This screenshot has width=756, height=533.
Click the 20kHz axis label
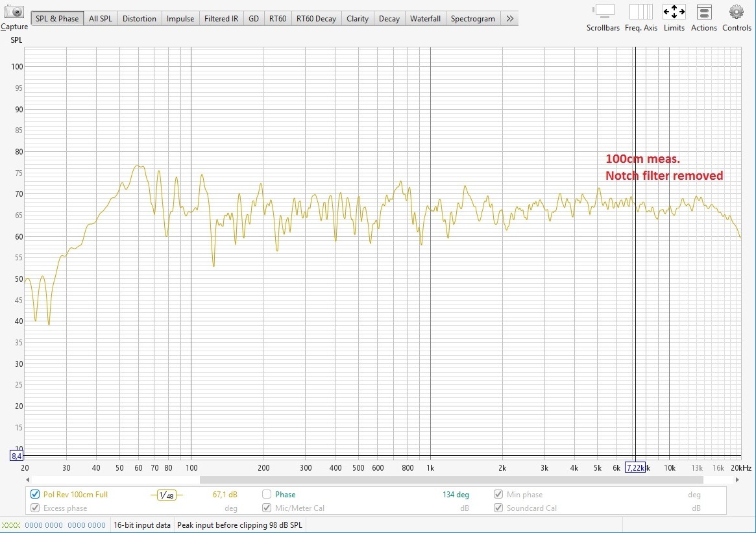tap(740, 467)
